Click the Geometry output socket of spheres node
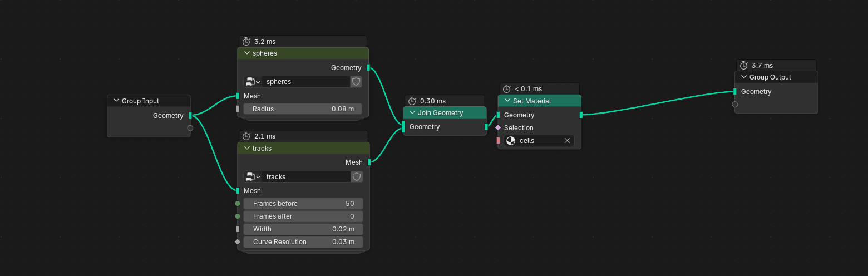 pos(368,68)
